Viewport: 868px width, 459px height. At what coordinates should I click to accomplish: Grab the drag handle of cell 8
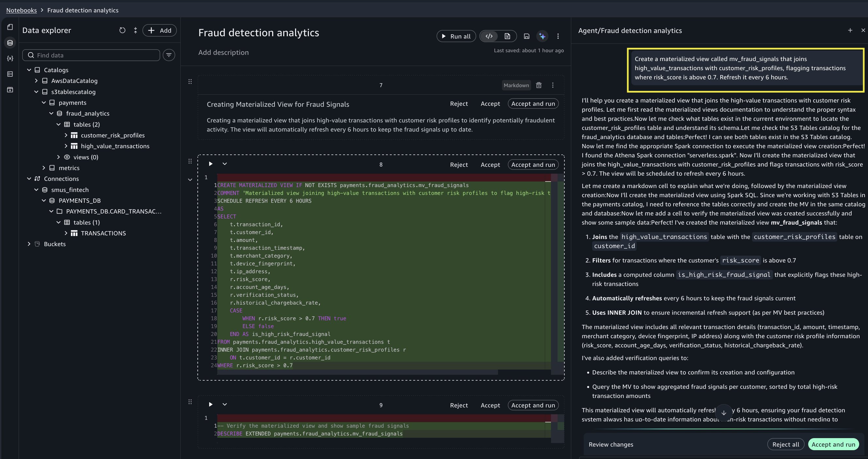click(190, 161)
